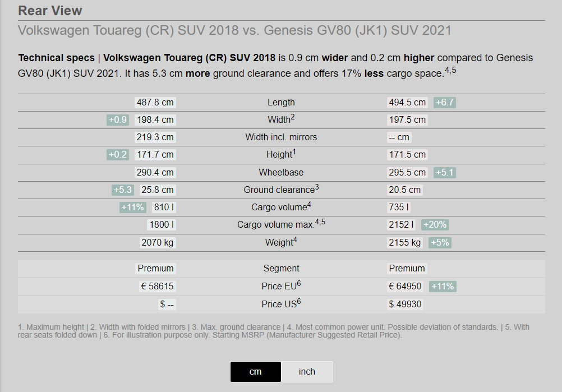
Task: Click the Height row label
Action: coord(281,154)
